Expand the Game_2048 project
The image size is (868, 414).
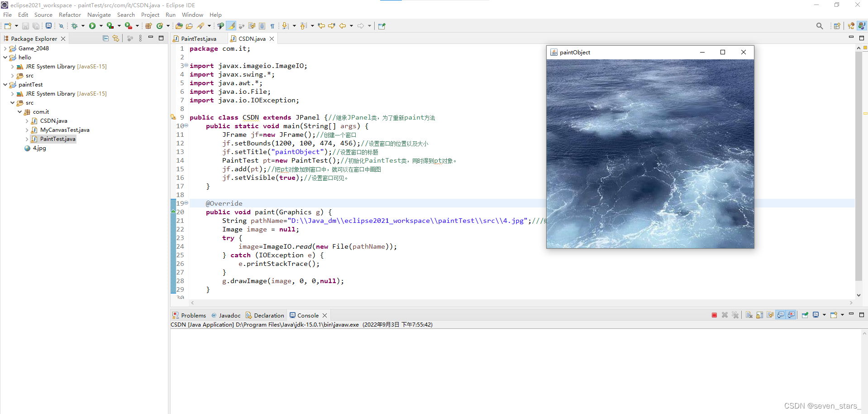point(5,48)
